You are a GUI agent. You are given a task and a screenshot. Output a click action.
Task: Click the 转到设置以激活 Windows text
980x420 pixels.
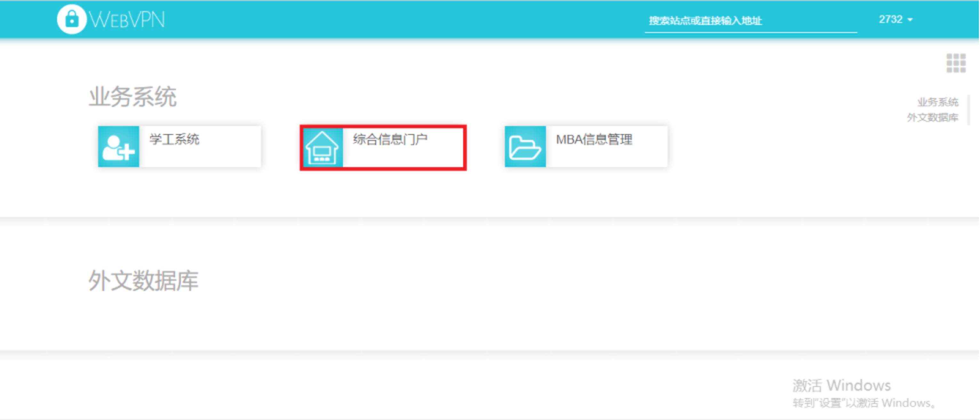click(864, 403)
